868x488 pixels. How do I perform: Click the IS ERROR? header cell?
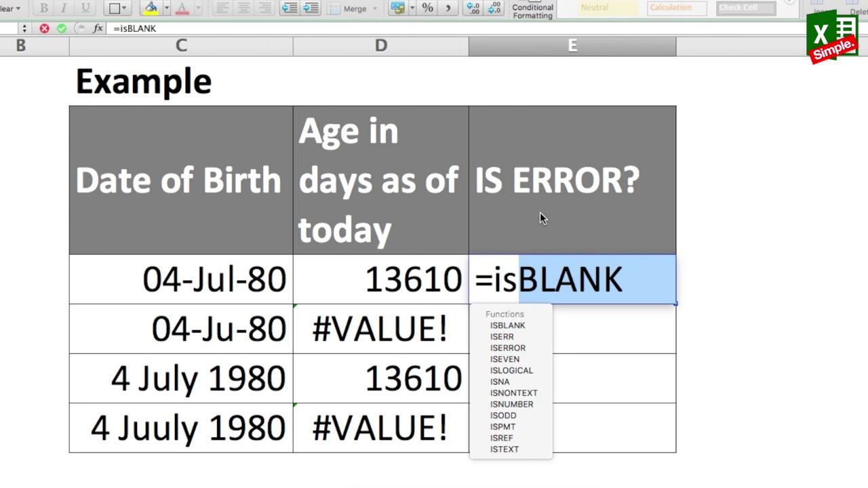coord(572,180)
